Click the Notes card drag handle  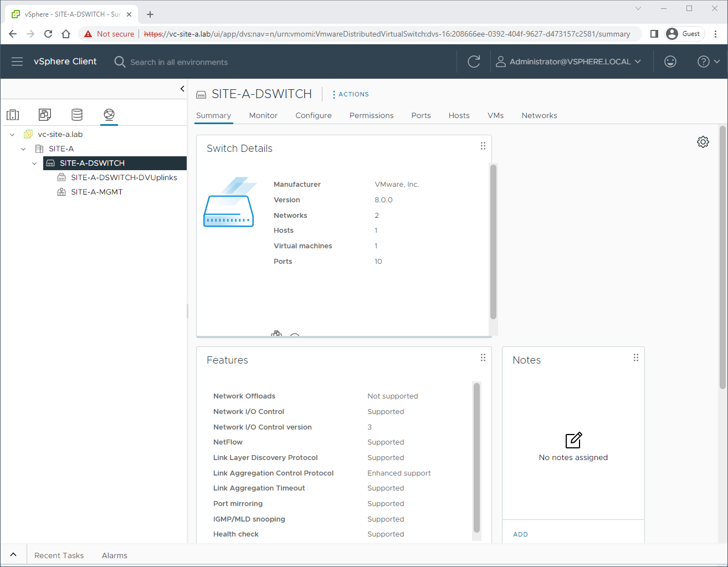[636, 357]
